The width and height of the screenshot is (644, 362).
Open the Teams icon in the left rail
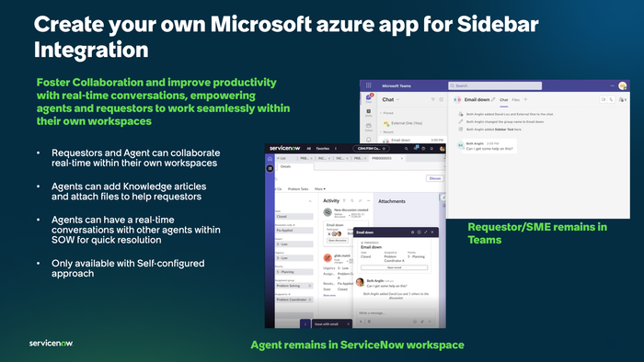tap(368, 127)
